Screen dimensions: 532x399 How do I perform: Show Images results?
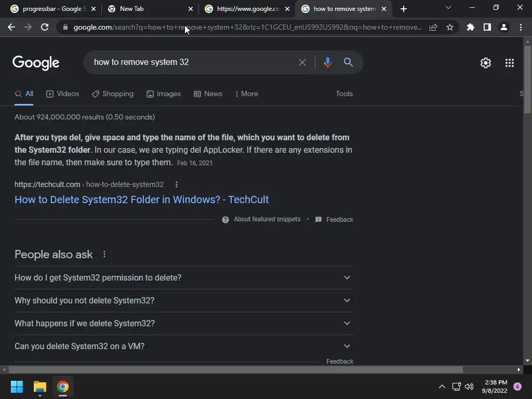[x=164, y=94]
